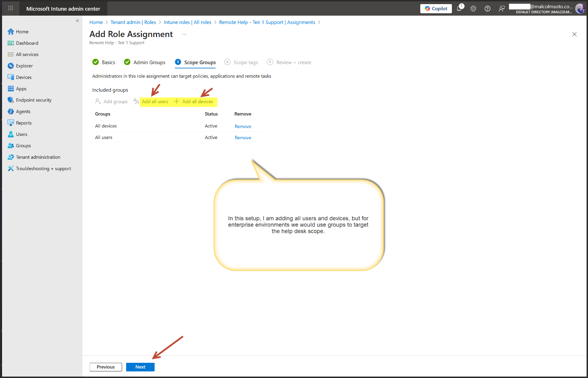588x378 pixels.
Task: Click the Help question mark icon
Action: 487,9
